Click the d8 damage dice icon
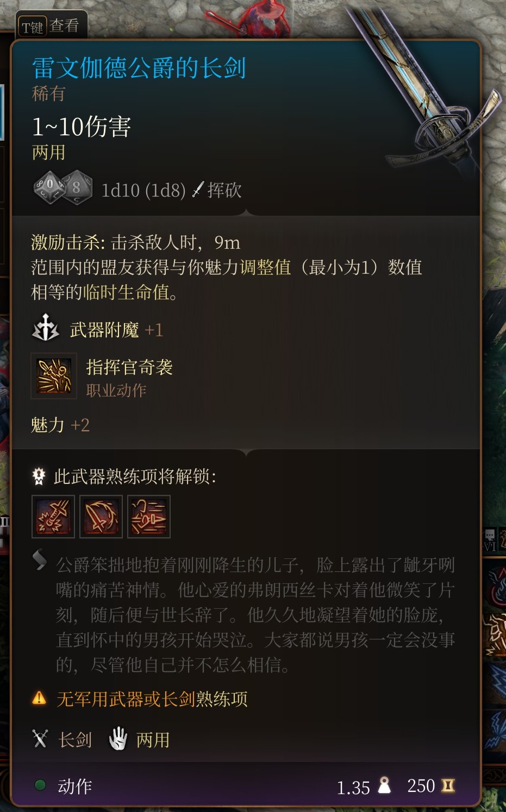506x812 pixels. point(77,188)
